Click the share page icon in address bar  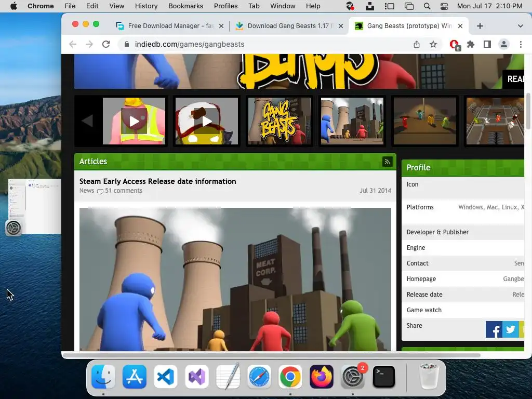417,44
